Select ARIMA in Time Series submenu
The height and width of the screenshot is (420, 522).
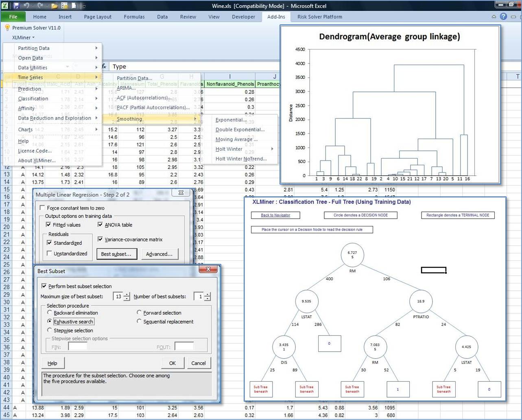point(151,88)
